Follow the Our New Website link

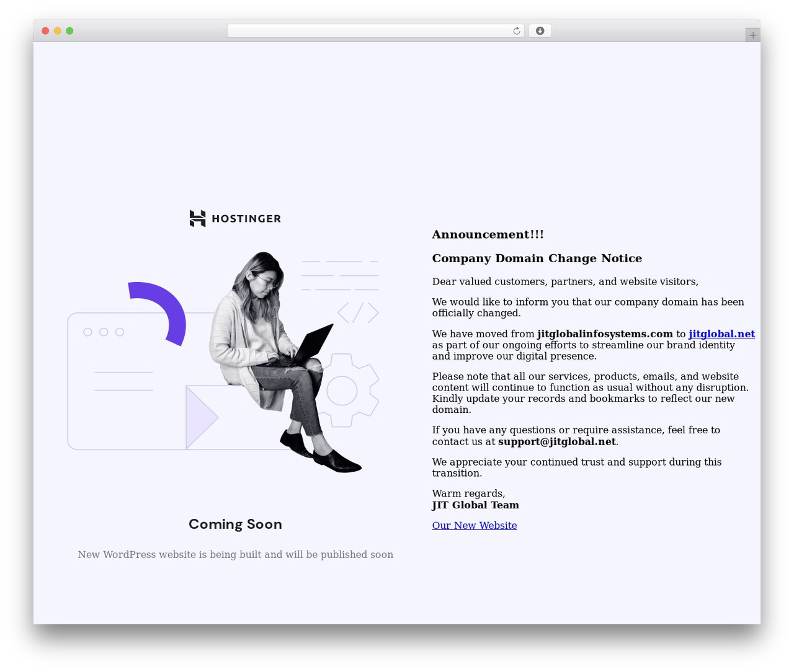coord(475,526)
